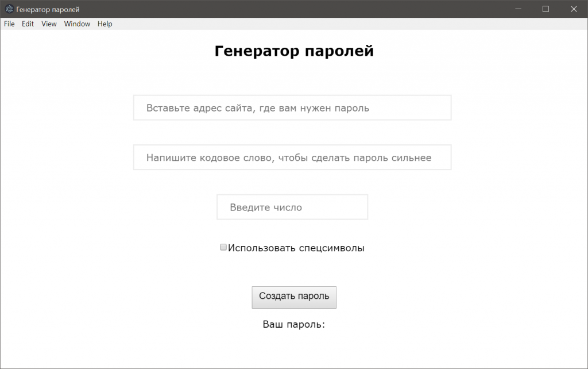Image resolution: width=588 pixels, height=369 pixels.
Task: Click the window title text in title bar
Action: coord(48,9)
